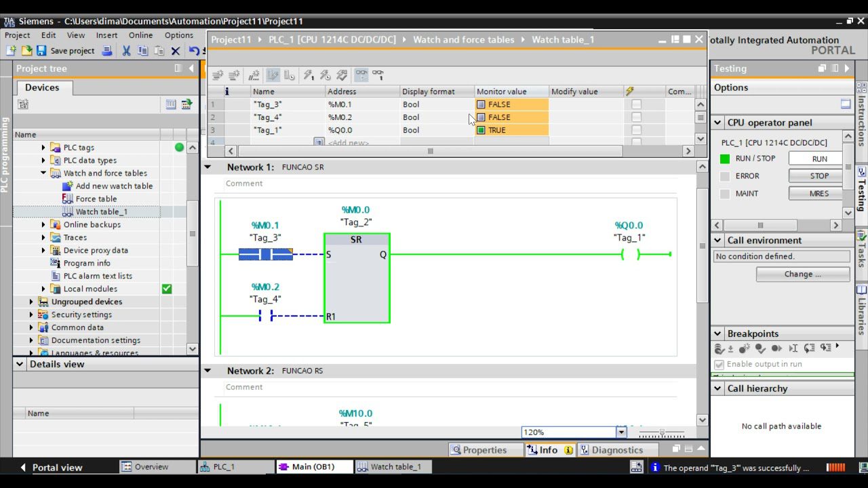Switch to Portal view
Image resolution: width=868 pixels, height=488 pixels.
[x=51, y=467]
